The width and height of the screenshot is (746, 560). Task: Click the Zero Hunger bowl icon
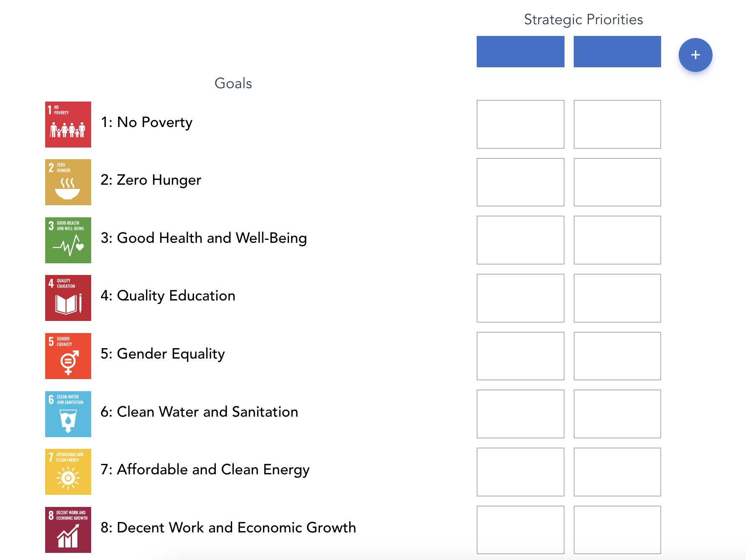pyautogui.click(x=68, y=182)
